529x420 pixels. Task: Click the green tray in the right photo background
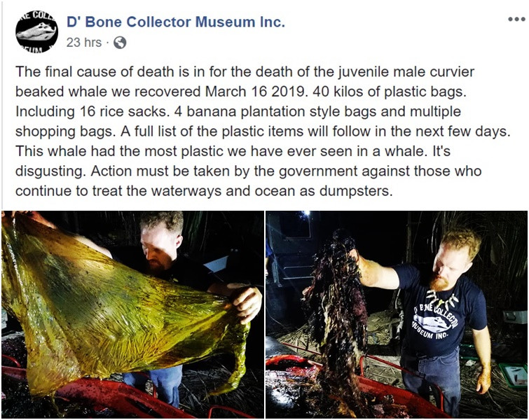tap(514, 375)
